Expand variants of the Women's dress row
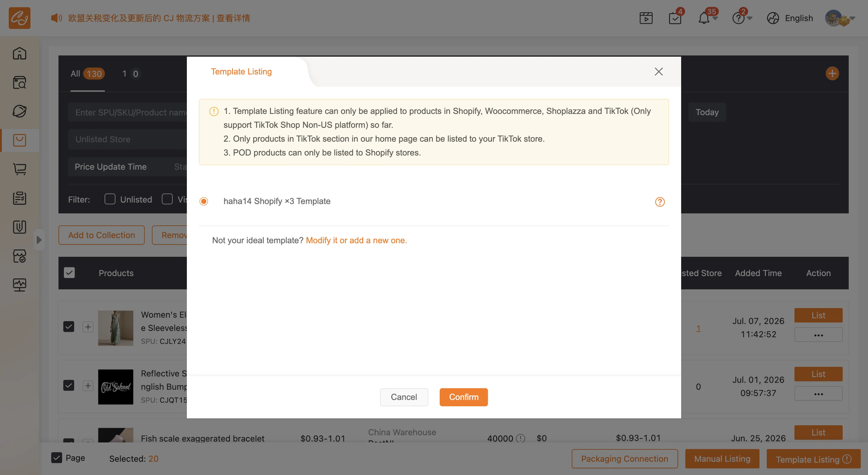The image size is (868, 475). [x=88, y=327]
